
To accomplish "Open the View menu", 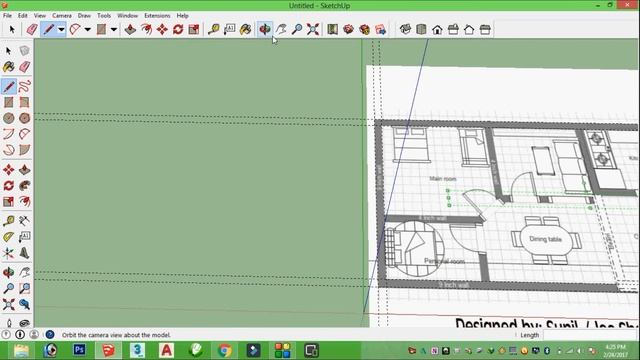I will [x=40, y=16].
